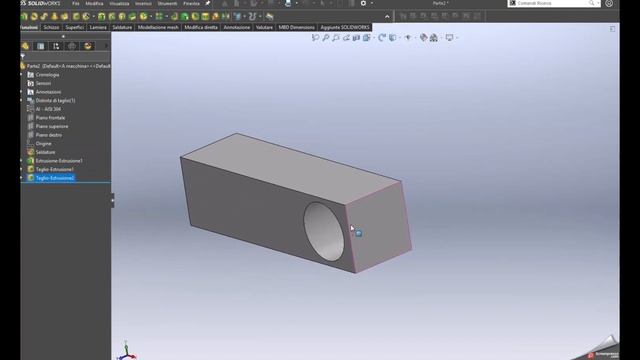The height and width of the screenshot is (360, 640).
Task: Select the Parte2 root node
Action: point(65,66)
